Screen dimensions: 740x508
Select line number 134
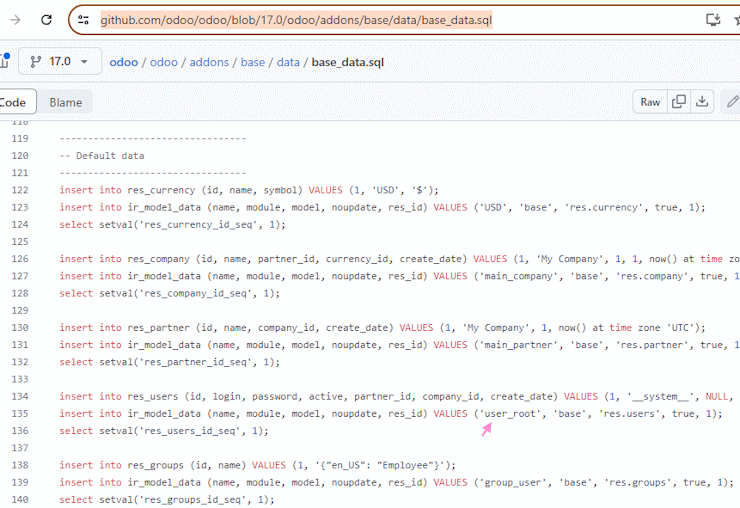pos(20,397)
